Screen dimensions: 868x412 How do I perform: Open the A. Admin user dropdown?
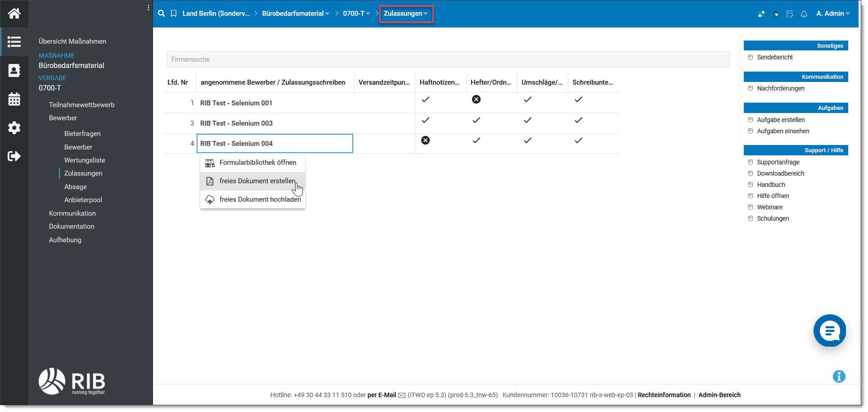832,14
